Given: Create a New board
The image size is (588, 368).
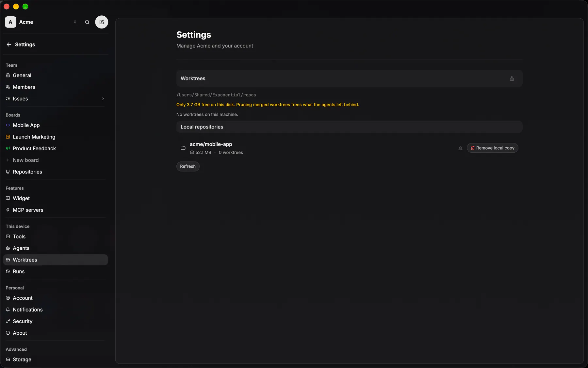Looking at the screenshot, I should pyautogui.click(x=55, y=160).
